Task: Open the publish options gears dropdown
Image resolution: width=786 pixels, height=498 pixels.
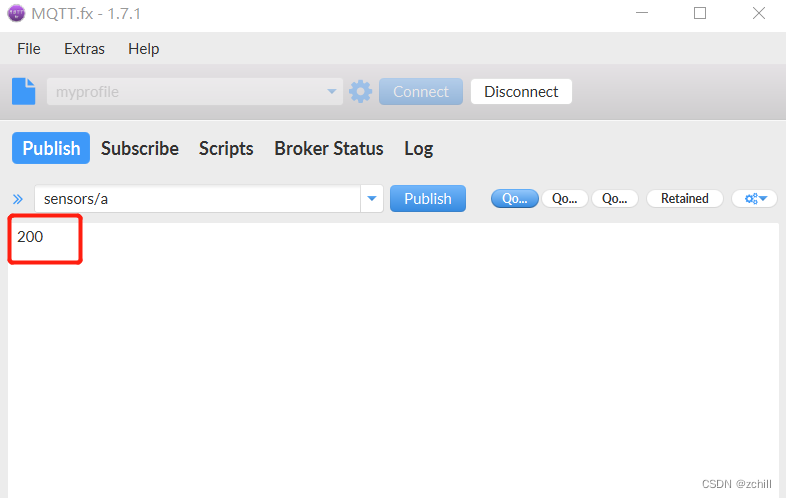Action: tap(754, 199)
